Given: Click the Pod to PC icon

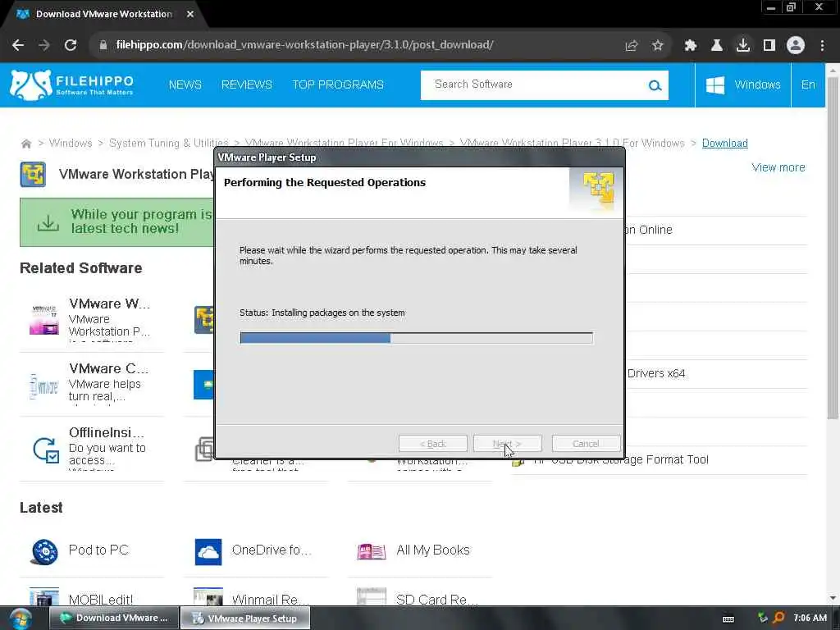Looking at the screenshot, I should point(44,552).
